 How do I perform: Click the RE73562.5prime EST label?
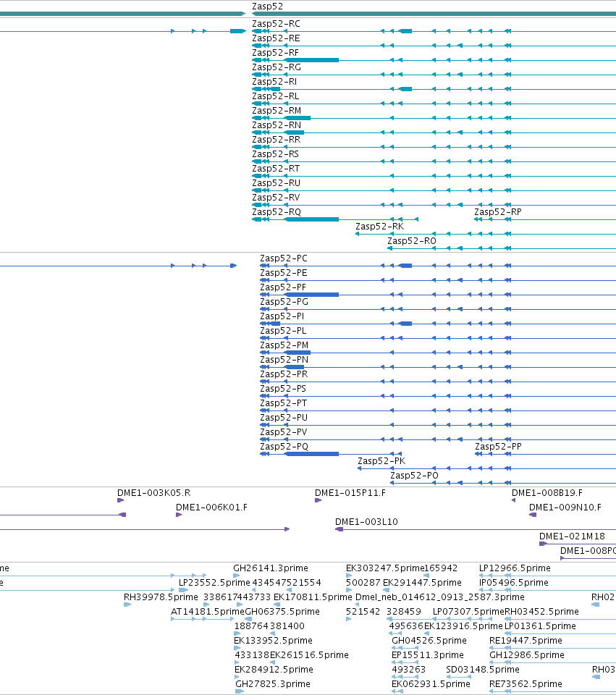[x=526, y=684]
